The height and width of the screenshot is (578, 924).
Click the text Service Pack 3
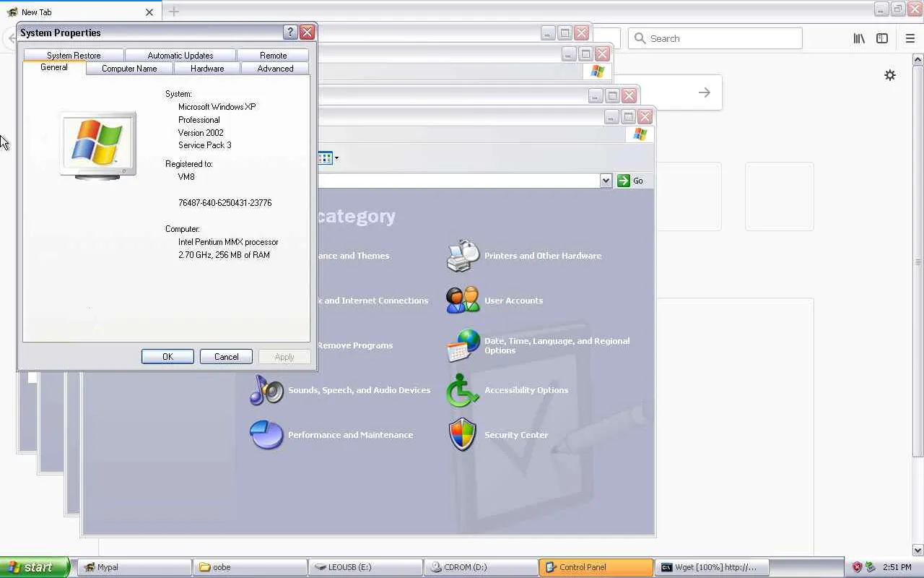[205, 145]
